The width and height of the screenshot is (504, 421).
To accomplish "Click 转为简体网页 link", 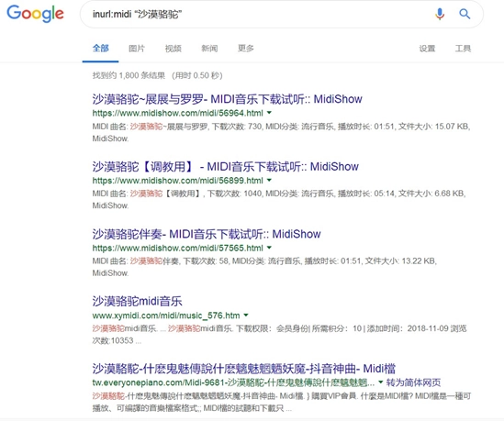I will [x=413, y=382].
